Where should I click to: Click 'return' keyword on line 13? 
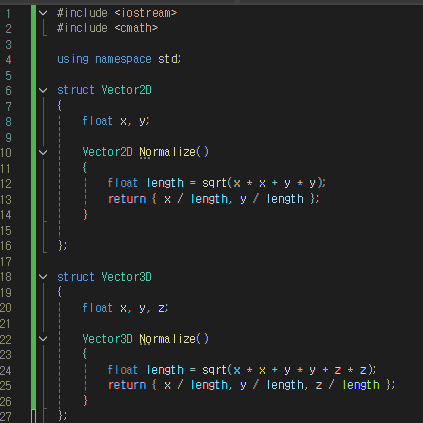click(127, 199)
